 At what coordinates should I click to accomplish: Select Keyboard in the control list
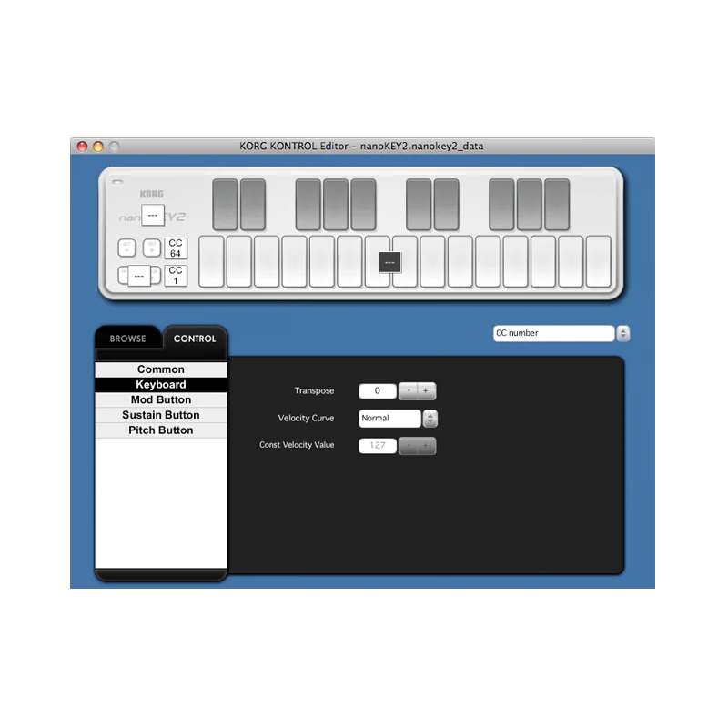161,384
